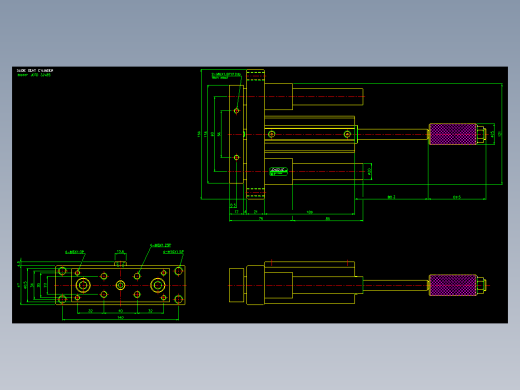Click the 76 dimension below the top view
The height and width of the screenshot is (390, 520).
(261, 218)
